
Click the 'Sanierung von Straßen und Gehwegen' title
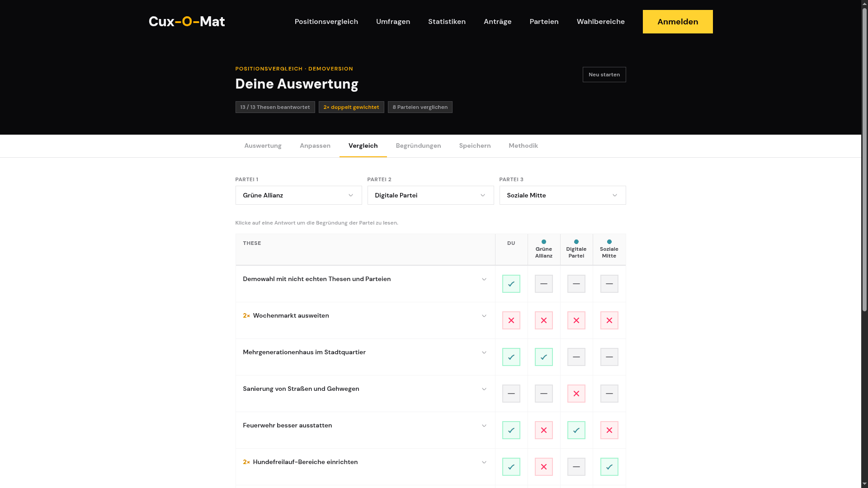301,389
